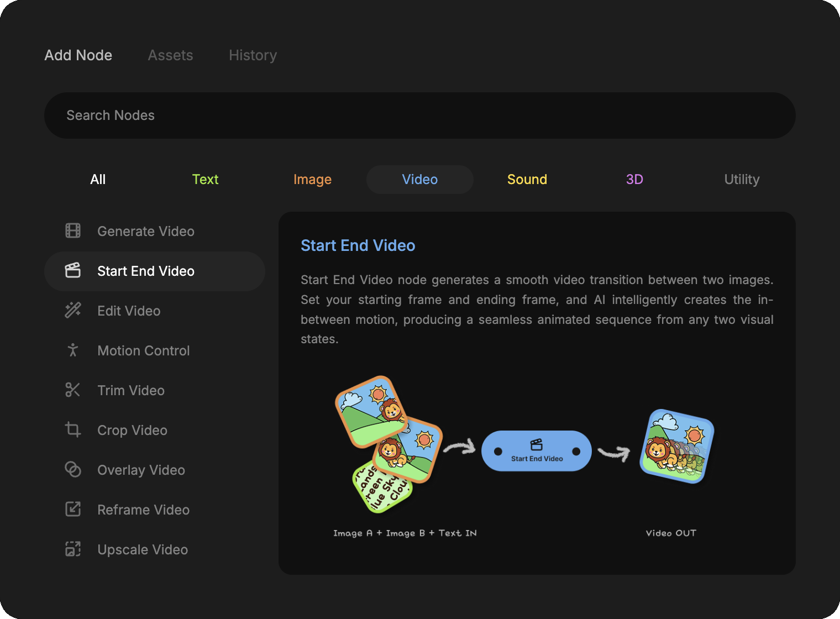Click the Crop Video crop icon
840x619 pixels.
[73, 430]
